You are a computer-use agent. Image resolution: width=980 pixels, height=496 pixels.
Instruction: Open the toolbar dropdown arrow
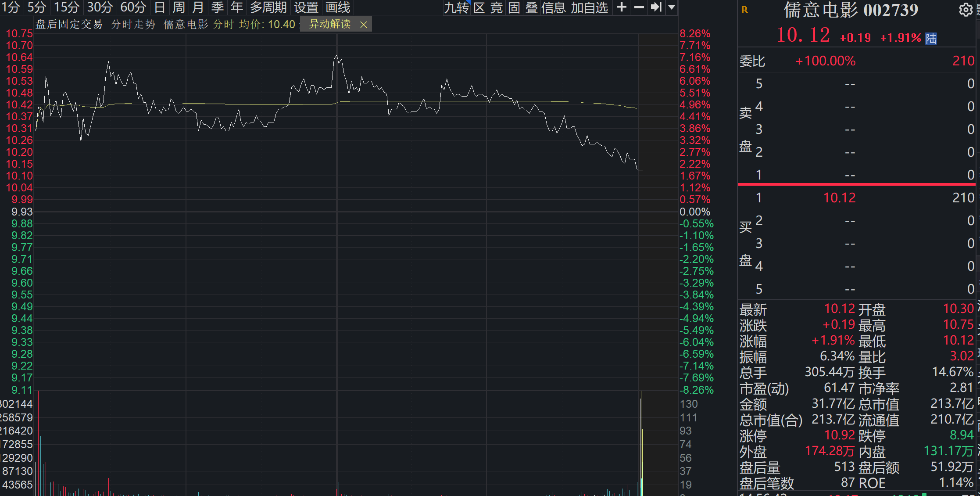pyautogui.click(x=672, y=7)
